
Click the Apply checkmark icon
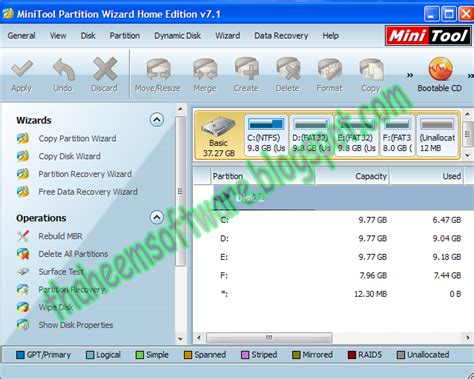pyautogui.click(x=22, y=69)
